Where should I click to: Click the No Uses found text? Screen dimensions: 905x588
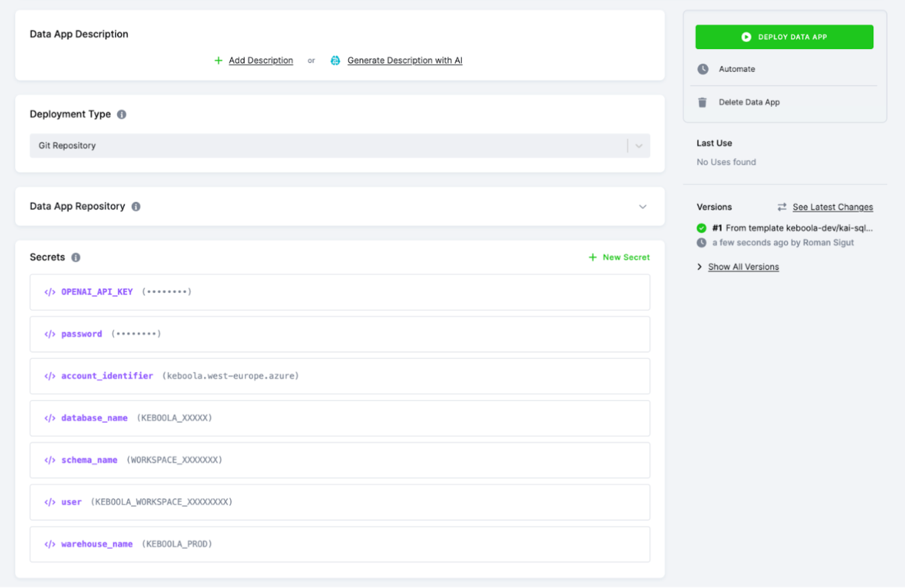pyautogui.click(x=726, y=163)
